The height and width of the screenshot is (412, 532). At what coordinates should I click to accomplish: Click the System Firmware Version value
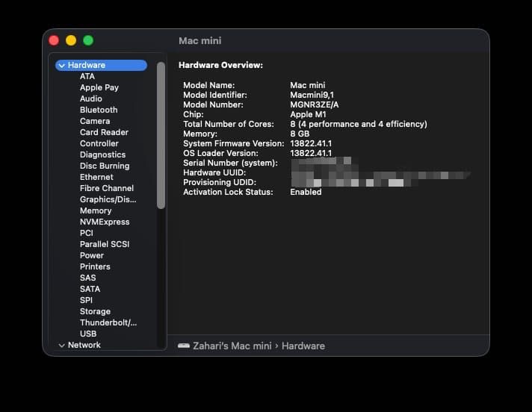[311, 143]
